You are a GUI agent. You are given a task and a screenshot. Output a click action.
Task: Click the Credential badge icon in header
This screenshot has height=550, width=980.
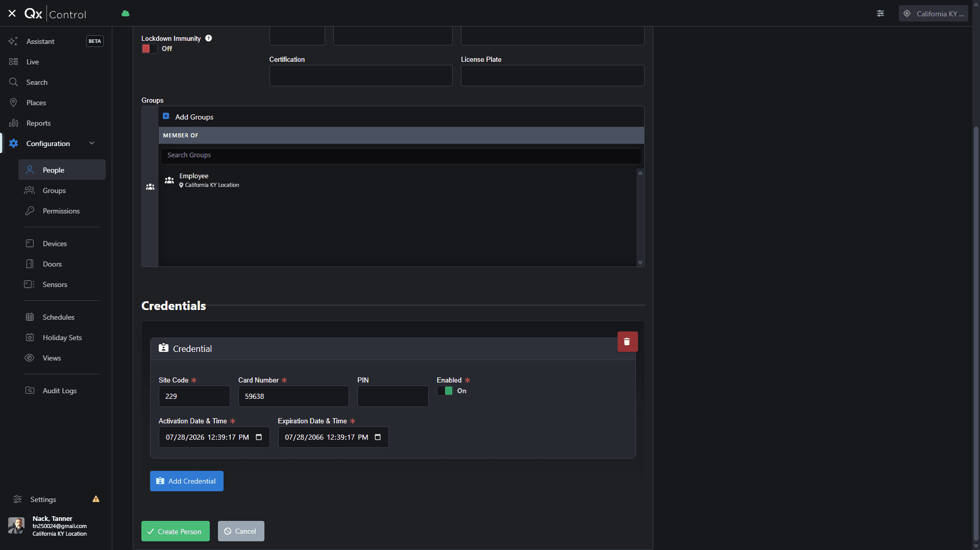(x=163, y=348)
